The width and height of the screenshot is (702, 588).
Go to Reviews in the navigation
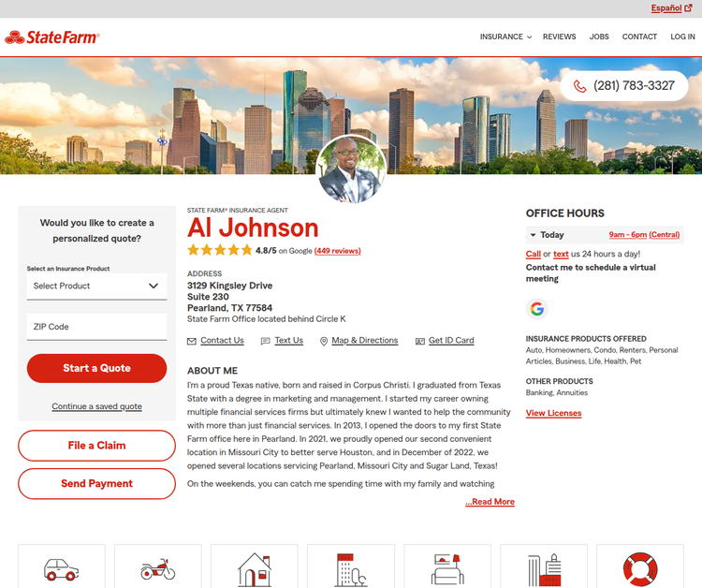[559, 37]
